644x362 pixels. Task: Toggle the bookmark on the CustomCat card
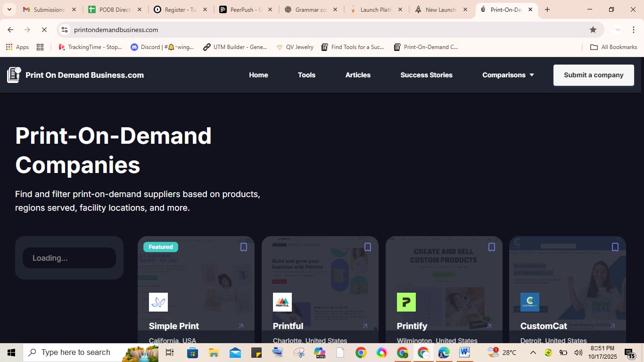pyautogui.click(x=615, y=247)
